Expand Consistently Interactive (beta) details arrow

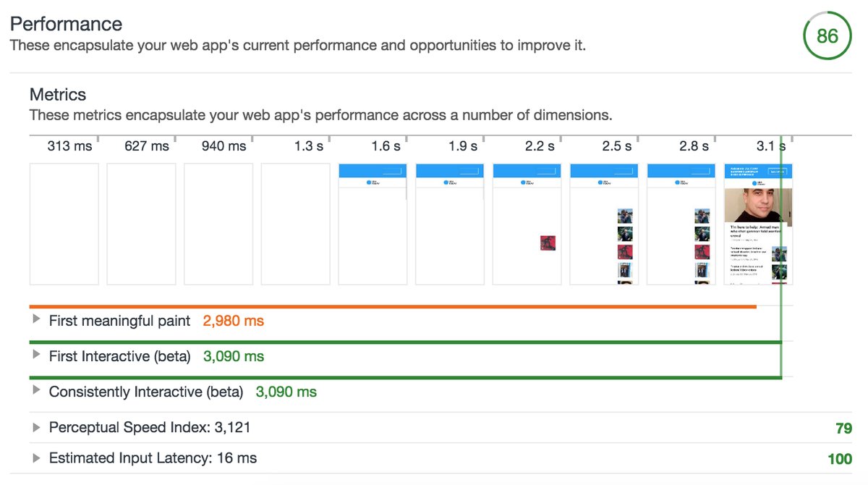pyautogui.click(x=37, y=391)
